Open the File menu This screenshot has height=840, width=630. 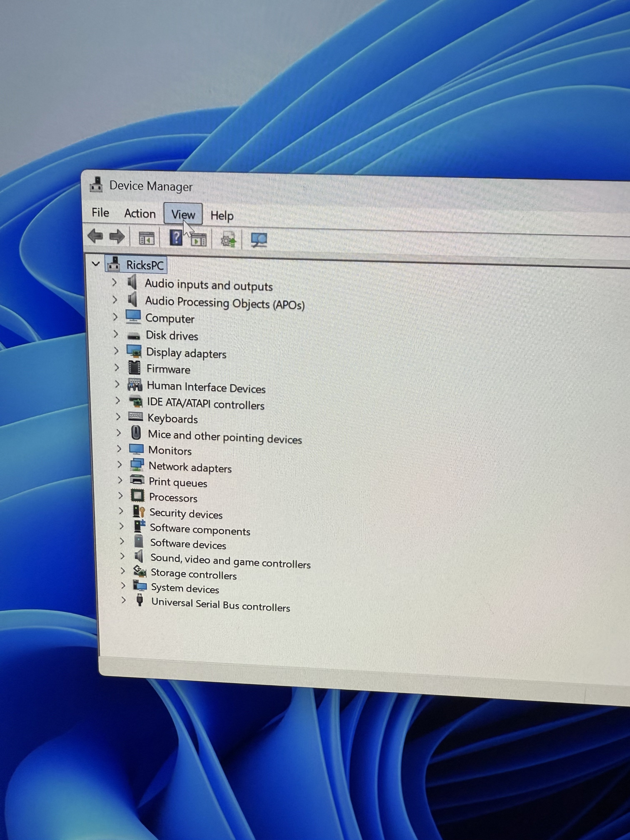[x=100, y=212]
